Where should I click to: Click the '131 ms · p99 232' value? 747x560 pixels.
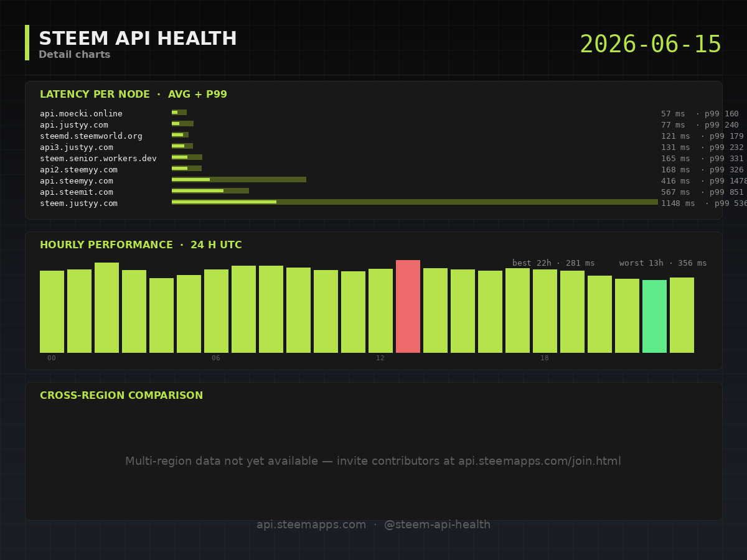pos(702,147)
